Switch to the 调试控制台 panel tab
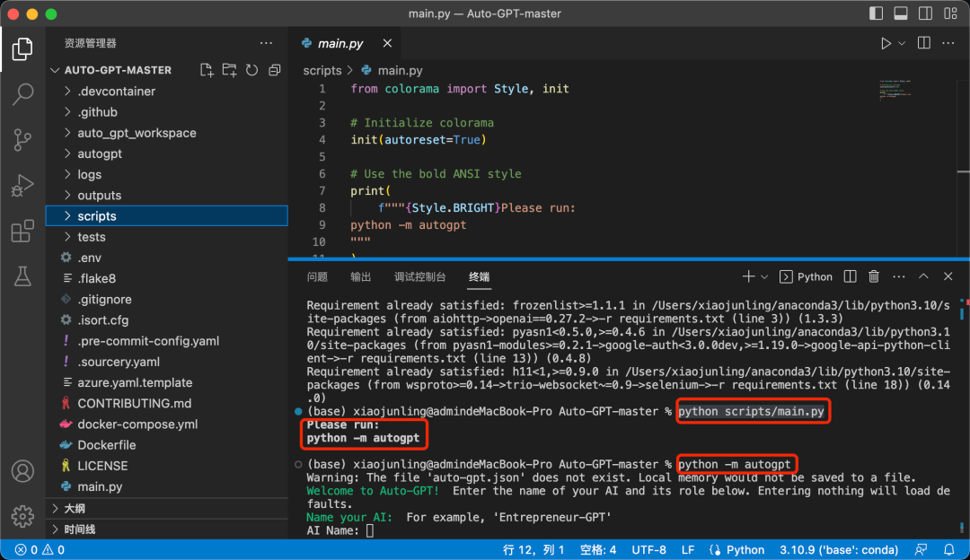Viewport: 970px width, 560px height. (x=419, y=276)
